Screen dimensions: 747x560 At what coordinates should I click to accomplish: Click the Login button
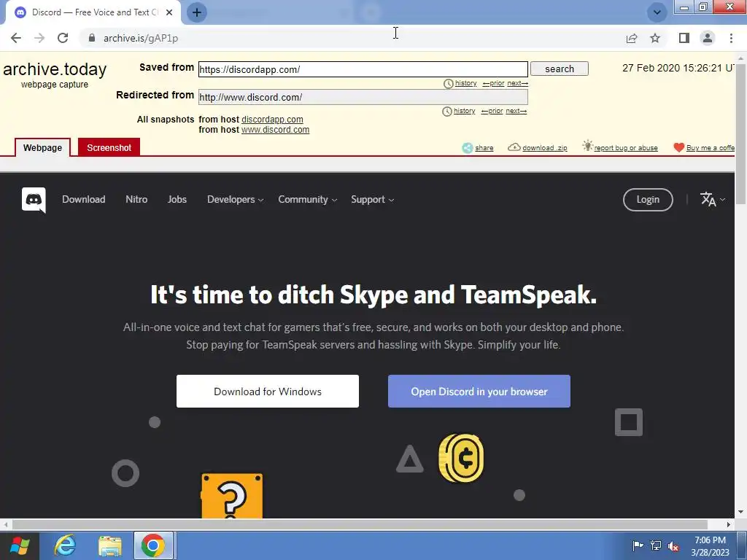(x=648, y=200)
